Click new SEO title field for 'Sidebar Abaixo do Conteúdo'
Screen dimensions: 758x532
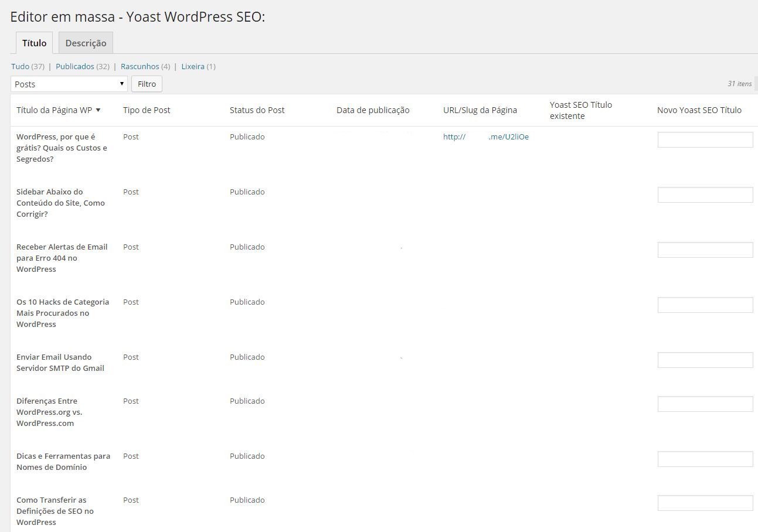(705, 195)
